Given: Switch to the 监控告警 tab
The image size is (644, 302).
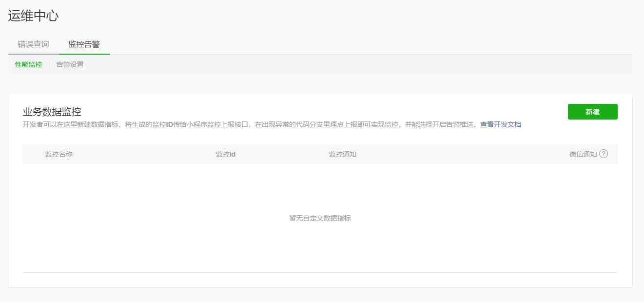Looking at the screenshot, I should click(x=83, y=43).
